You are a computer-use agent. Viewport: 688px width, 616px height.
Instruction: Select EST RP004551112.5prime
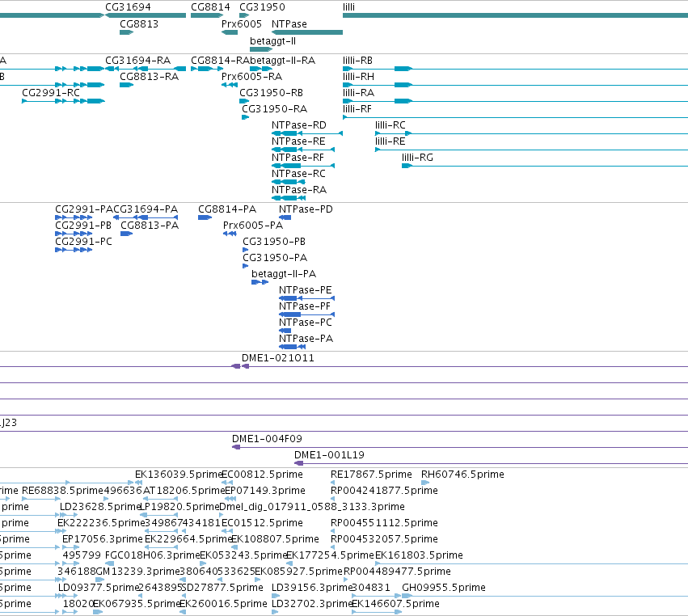[x=384, y=523]
